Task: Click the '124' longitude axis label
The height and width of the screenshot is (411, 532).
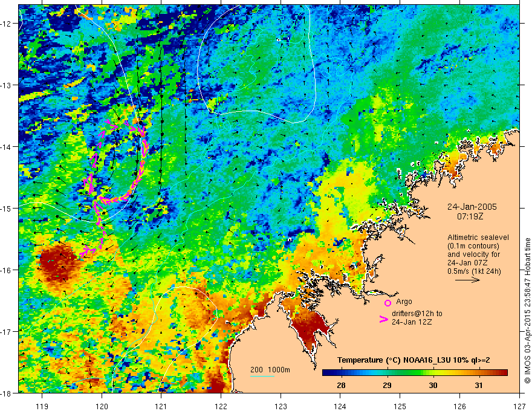Action: pyautogui.click(x=340, y=406)
